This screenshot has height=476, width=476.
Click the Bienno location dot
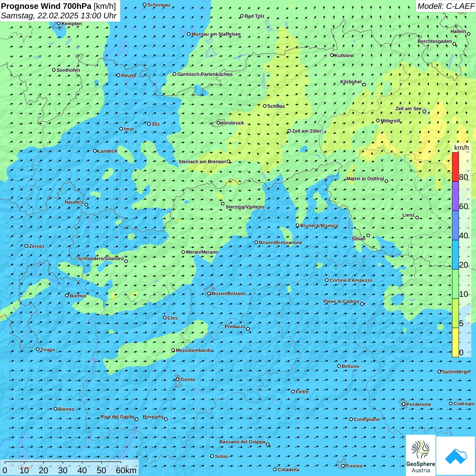pos(55,409)
